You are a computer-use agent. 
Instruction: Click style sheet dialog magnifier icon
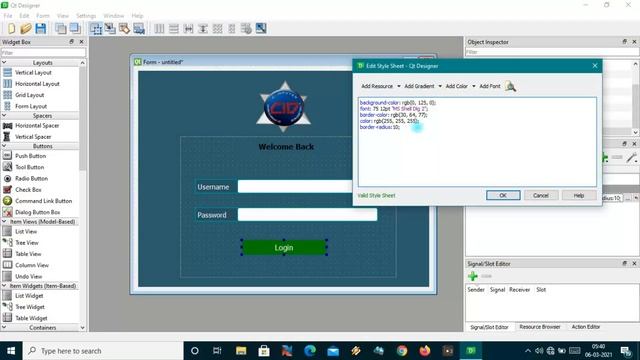(510, 86)
